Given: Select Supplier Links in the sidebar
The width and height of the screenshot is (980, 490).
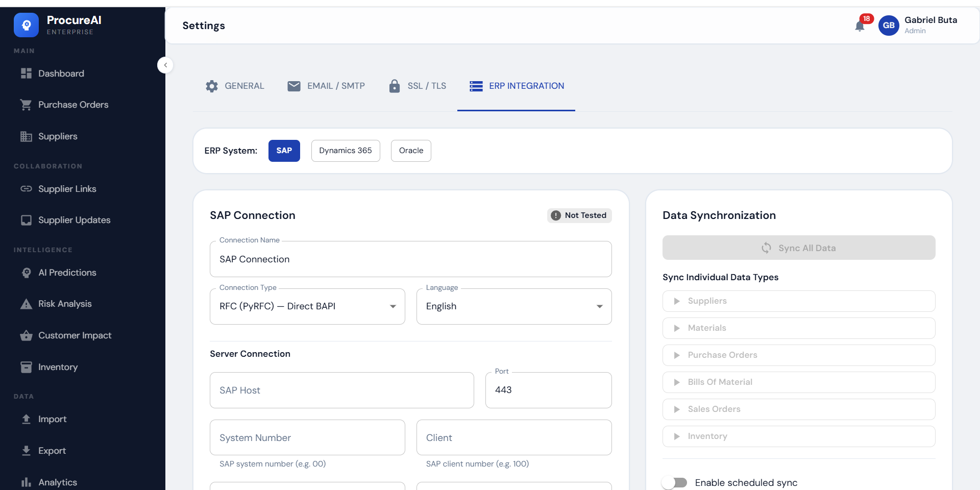Looking at the screenshot, I should (x=67, y=189).
